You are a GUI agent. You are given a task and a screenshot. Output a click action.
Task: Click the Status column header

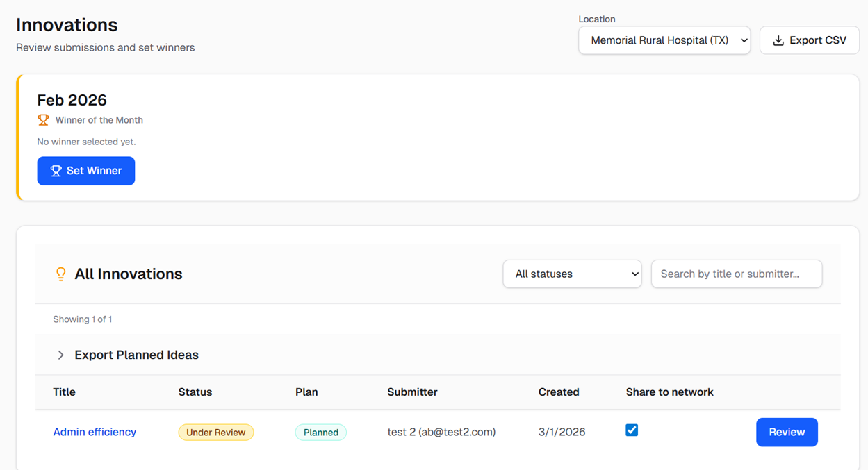[195, 392]
